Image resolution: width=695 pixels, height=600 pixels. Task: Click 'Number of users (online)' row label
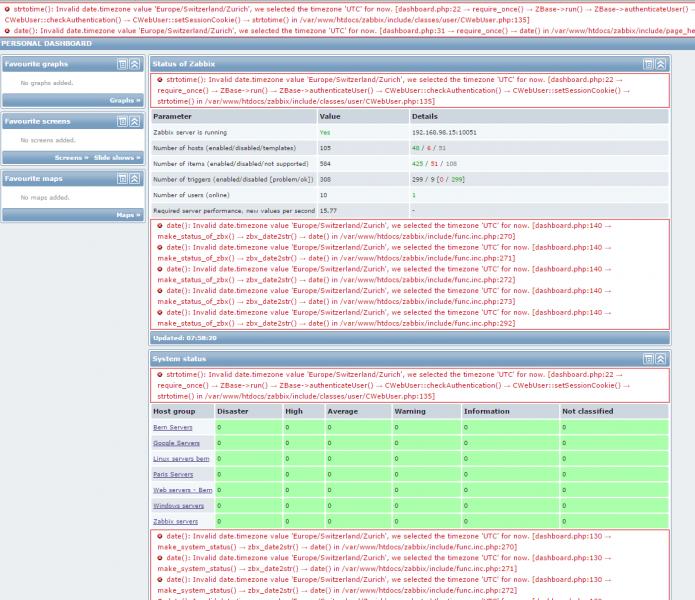click(191, 195)
